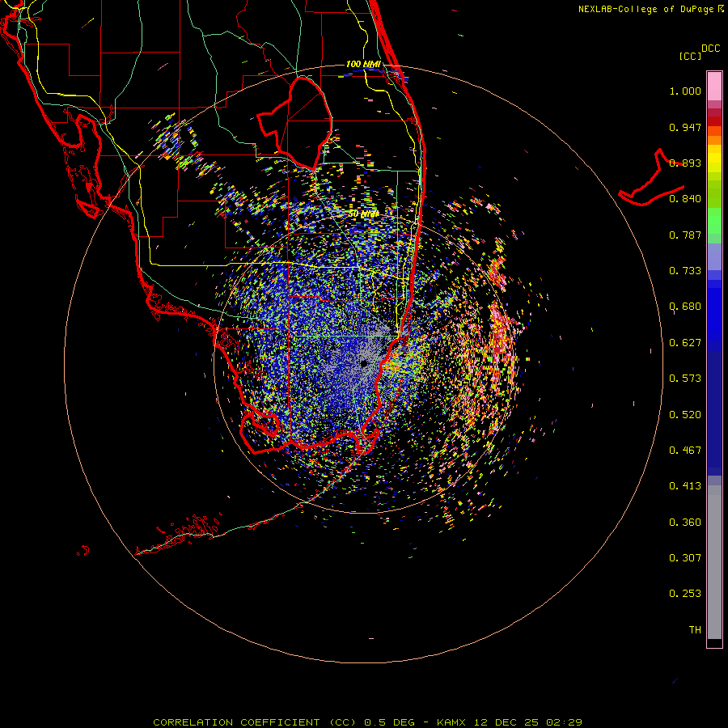Select the 0.360 scale value
The image size is (728, 728).
coord(685,523)
